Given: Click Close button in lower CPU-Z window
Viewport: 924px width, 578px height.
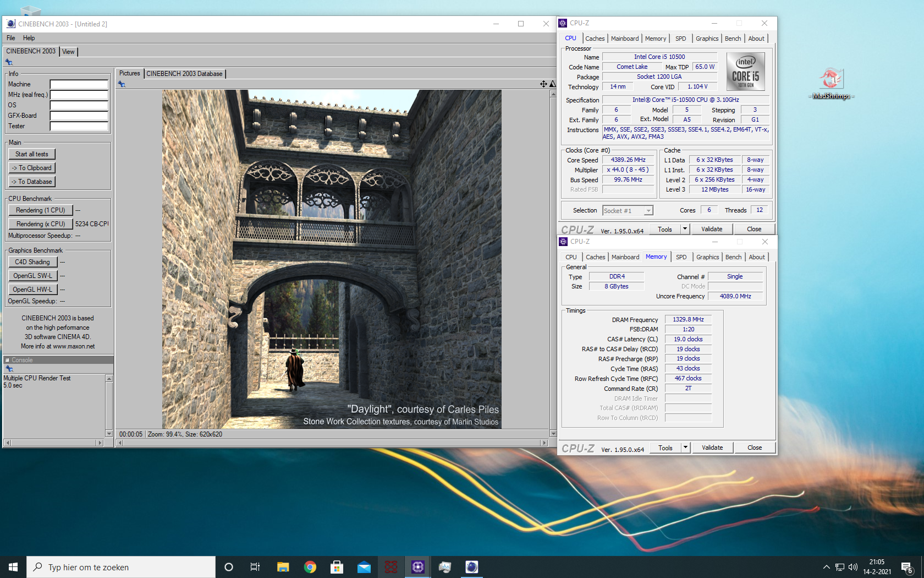Looking at the screenshot, I should pyautogui.click(x=755, y=448).
